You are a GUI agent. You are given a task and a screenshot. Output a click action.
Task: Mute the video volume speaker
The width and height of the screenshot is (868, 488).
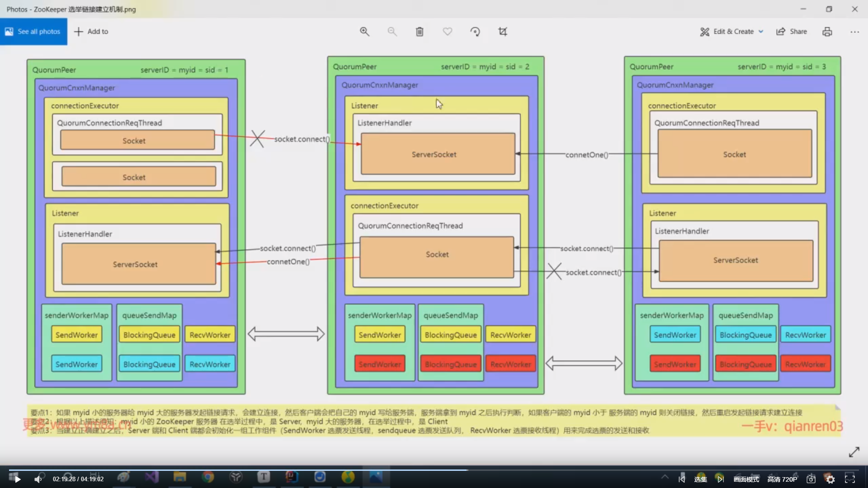coord(38,479)
